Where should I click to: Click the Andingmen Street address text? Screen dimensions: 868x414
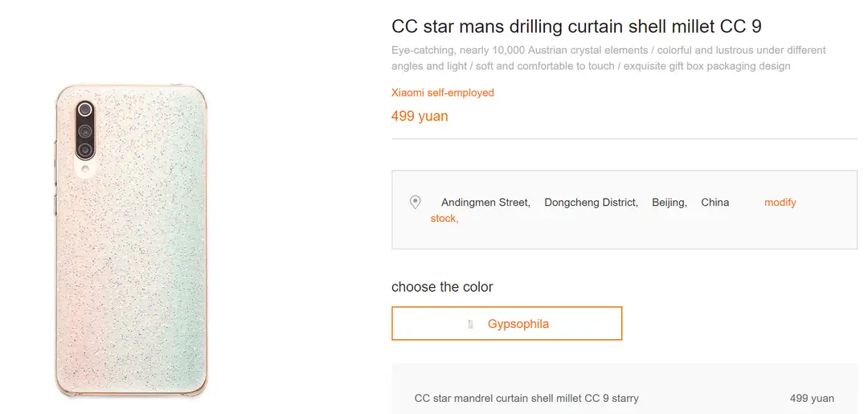click(485, 203)
